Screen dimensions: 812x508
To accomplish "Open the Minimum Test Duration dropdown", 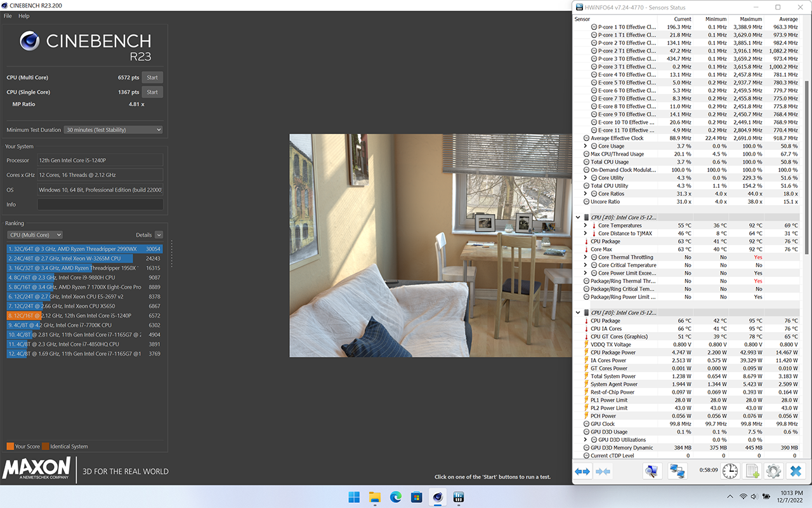I will point(114,130).
